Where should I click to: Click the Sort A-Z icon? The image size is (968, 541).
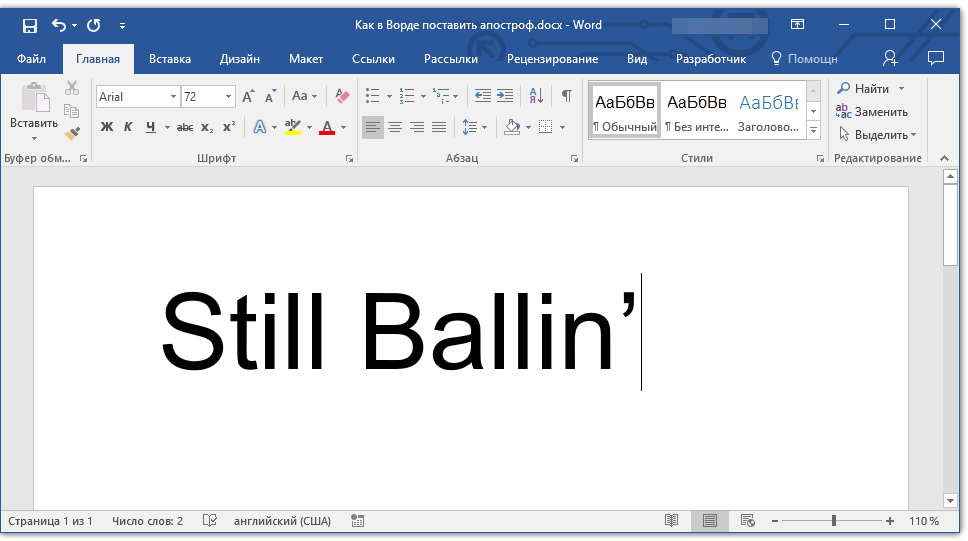pyautogui.click(x=536, y=96)
